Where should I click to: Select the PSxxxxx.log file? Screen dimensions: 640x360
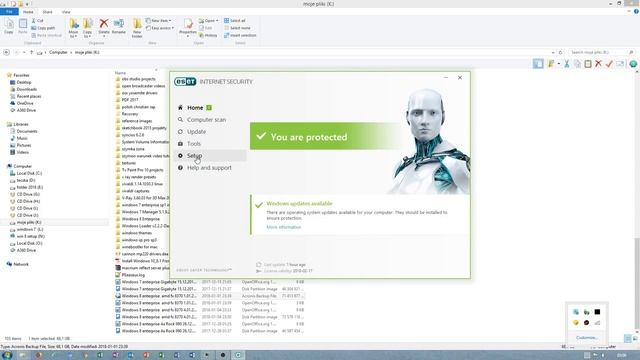133,275
